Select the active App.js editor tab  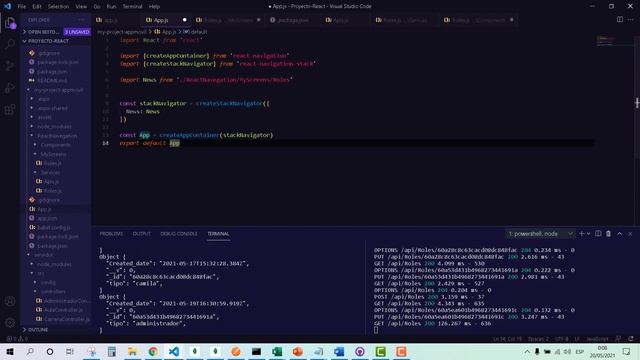(x=166, y=20)
